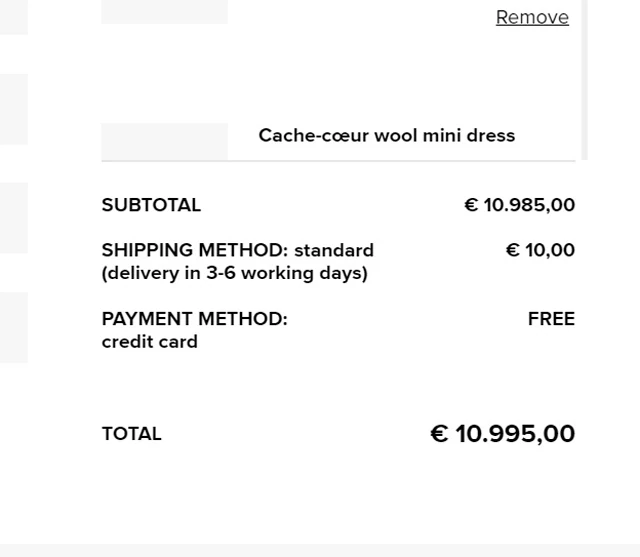Open the Cache-cœur wool mini dress product
This screenshot has height=557, width=640.
[x=386, y=135]
